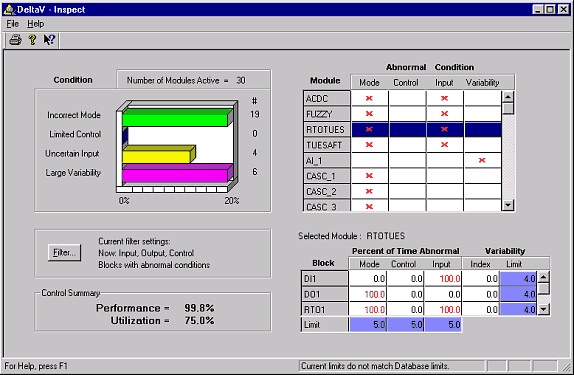Click the red X in TUESAFT Input cell
The image size is (574, 375).
click(x=444, y=145)
